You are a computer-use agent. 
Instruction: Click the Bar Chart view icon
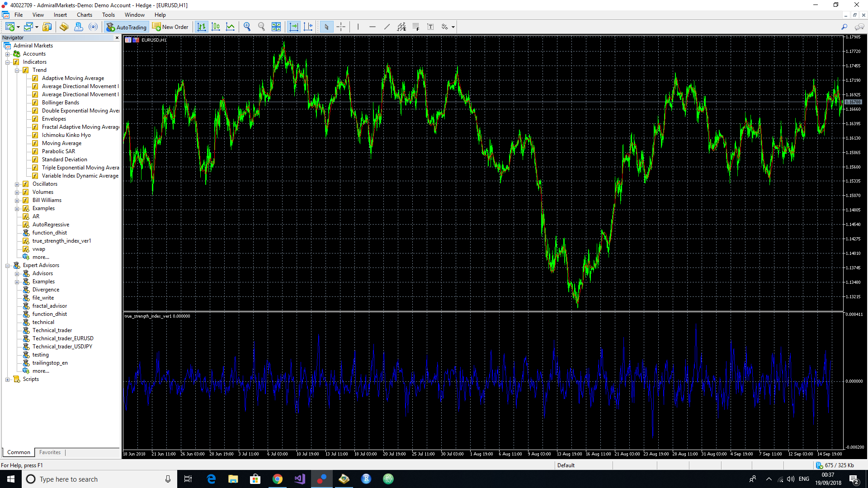[x=202, y=26]
